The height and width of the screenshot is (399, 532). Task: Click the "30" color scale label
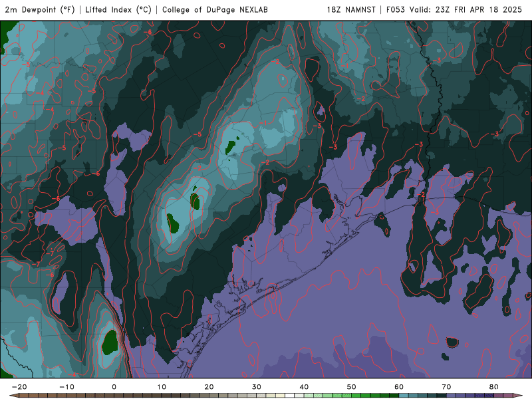point(257,387)
